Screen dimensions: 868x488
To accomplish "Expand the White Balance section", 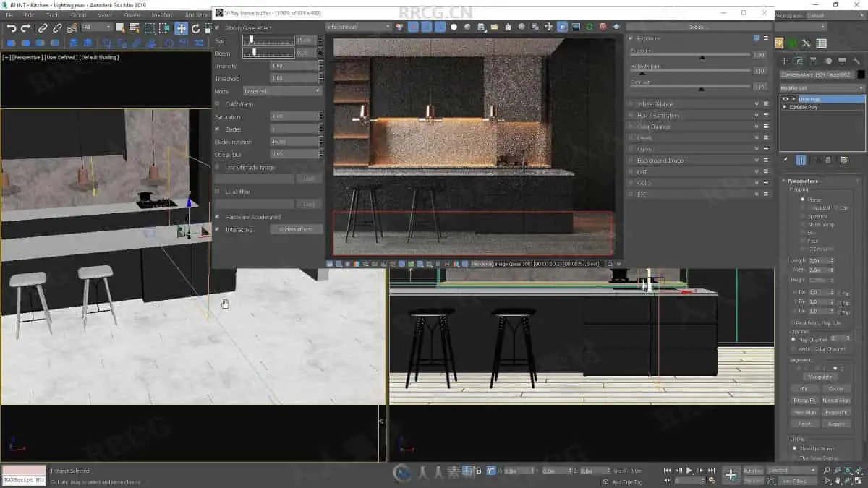I will (654, 104).
